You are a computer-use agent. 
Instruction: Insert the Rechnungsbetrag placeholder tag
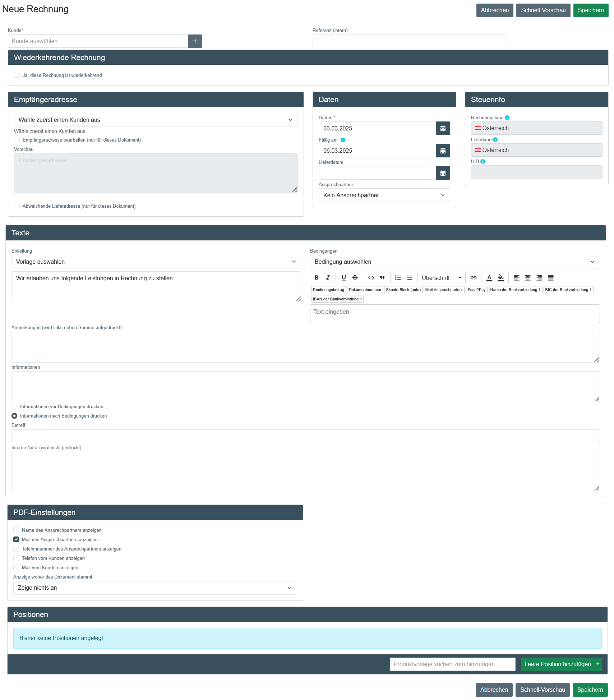click(328, 290)
